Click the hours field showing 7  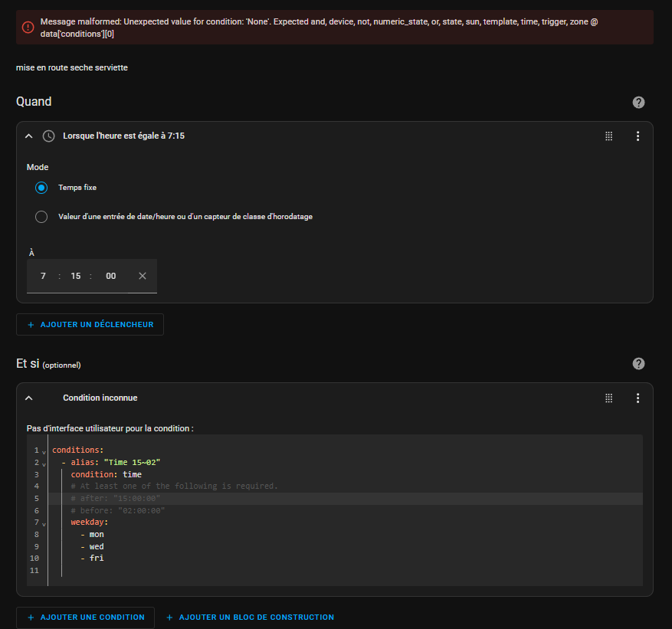tap(44, 276)
